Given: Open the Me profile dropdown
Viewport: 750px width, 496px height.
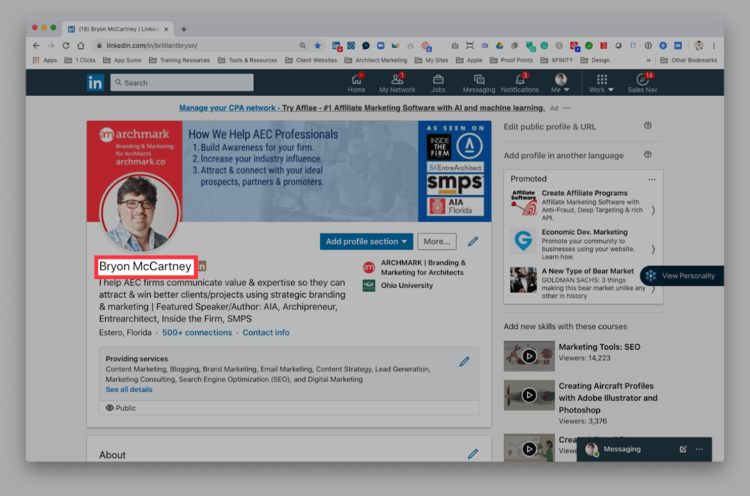Looking at the screenshot, I should [560, 82].
